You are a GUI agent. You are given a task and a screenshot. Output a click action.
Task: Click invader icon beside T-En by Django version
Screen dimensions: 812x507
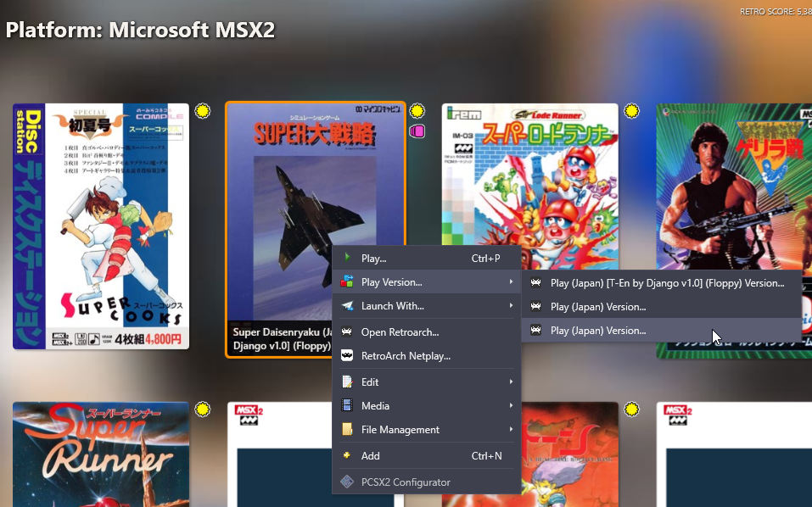coord(536,282)
